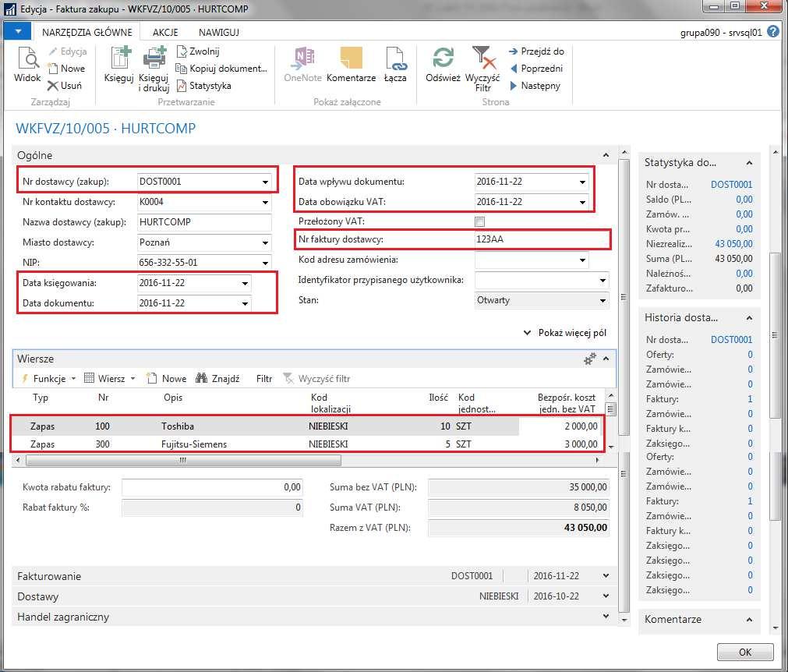Screen dimensions: 788x672
Task: Switch to NARZĘDZIA GŁÓWNE tab
Action: click(x=87, y=32)
